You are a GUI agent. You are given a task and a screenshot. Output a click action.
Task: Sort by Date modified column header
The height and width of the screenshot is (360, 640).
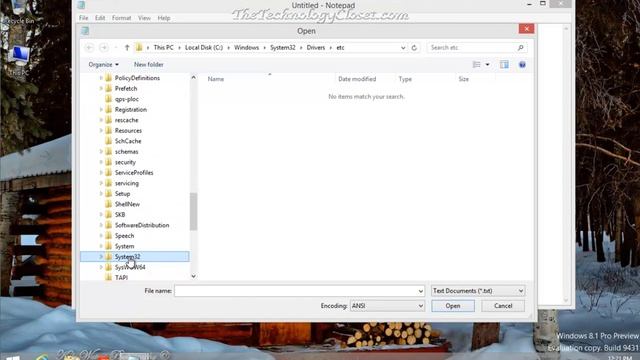click(x=357, y=79)
